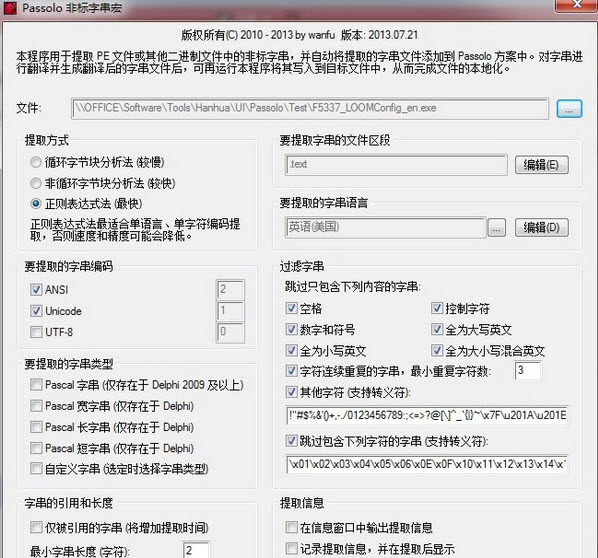
Task: Click the 最小字串长度 value field
Action: click(196, 550)
